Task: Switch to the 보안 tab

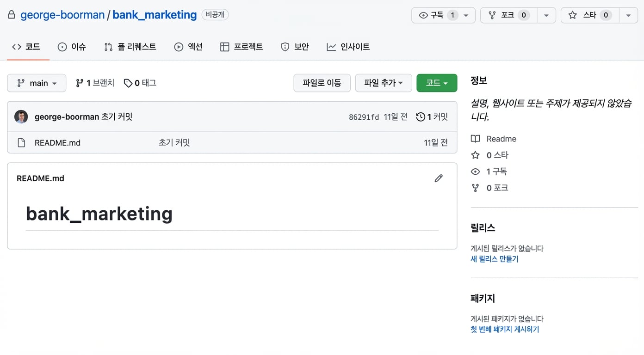Action: pyautogui.click(x=295, y=47)
